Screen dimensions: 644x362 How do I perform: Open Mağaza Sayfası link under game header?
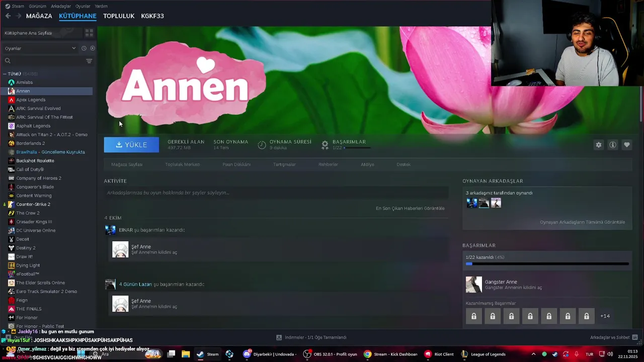(x=127, y=164)
